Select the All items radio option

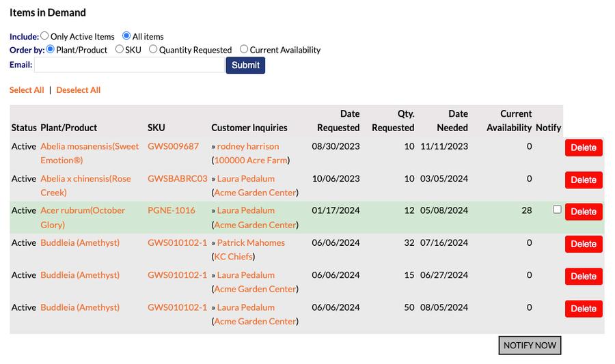point(126,36)
